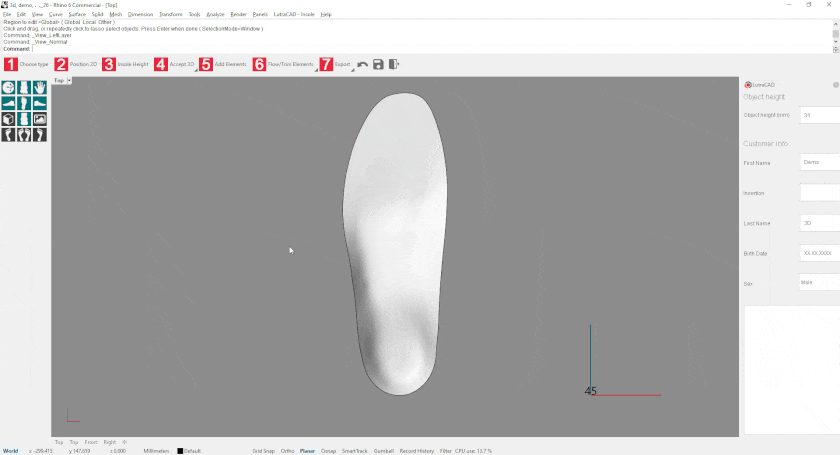Open the File menu
840x455 pixels.
(x=7, y=14)
